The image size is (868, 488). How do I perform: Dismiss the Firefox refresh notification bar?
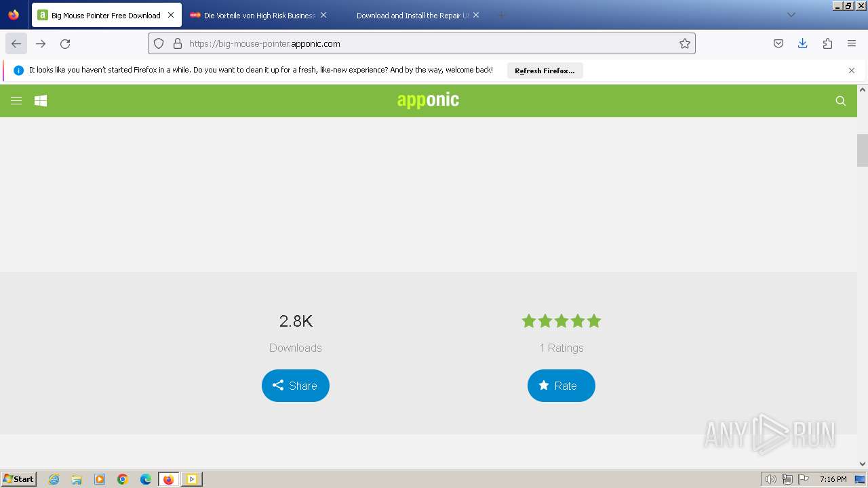pyautogui.click(x=852, y=70)
